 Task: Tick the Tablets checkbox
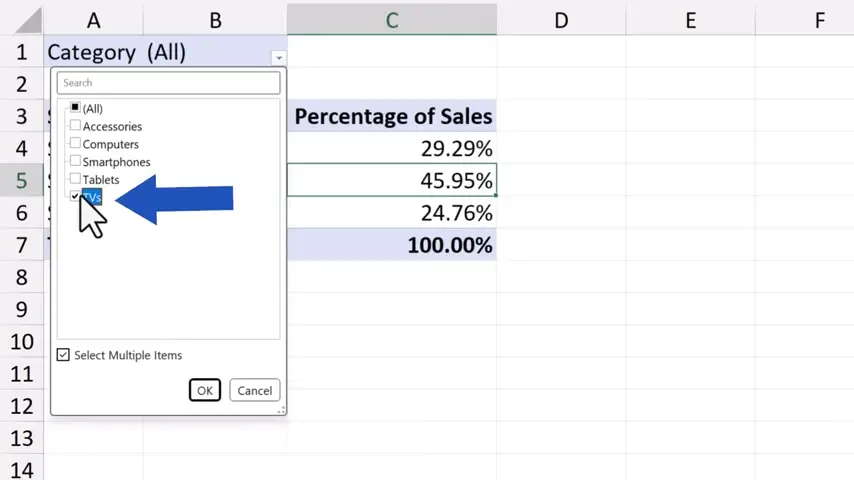75,179
